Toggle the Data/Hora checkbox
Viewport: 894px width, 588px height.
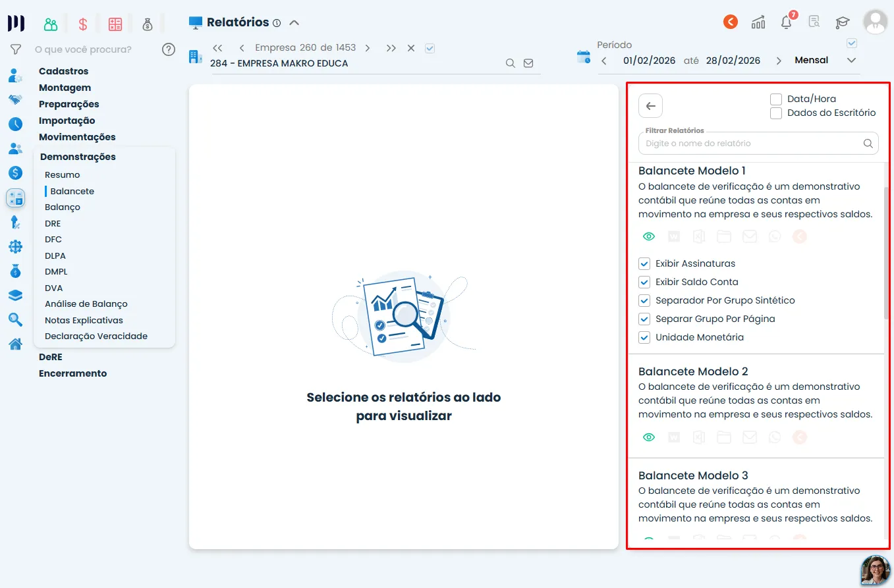pyautogui.click(x=776, y=99)
